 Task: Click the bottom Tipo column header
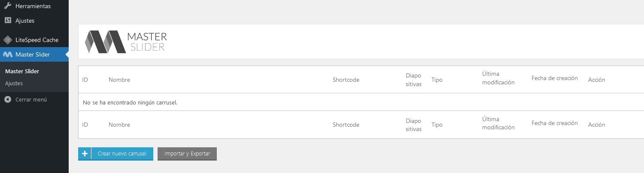click(437, 125)
